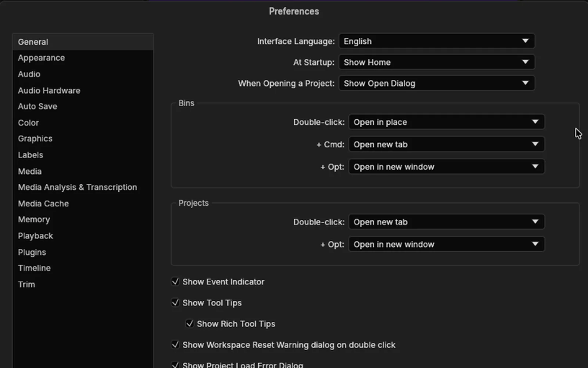Toggle Show Workspace Reset Warning dialog checkbox
588x368 pixels.
click(x=175, y=344)
